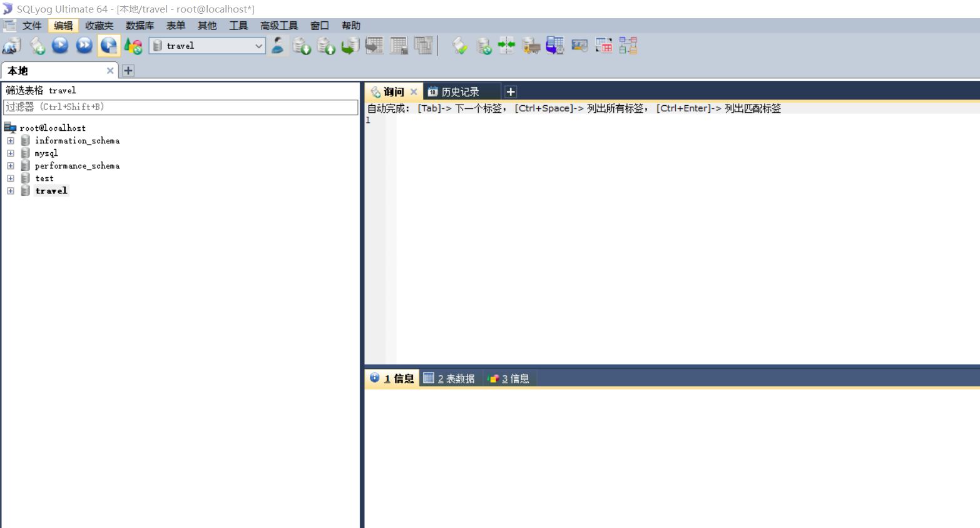Click the restore database green arrow icon
Image resolution: width=980 pixels, height=528 pixels.
pyautogui.click(x=350, y=46)
